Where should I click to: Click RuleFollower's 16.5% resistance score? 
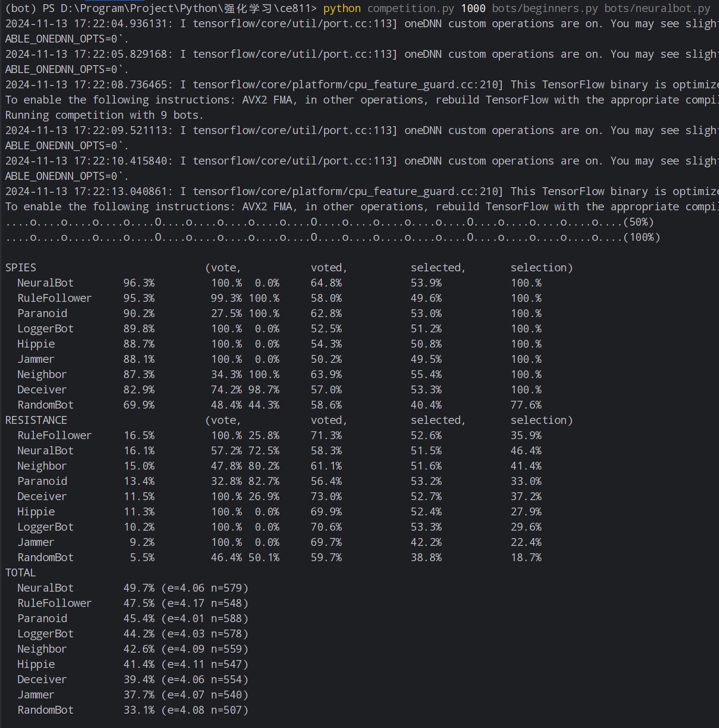(139, 435)
